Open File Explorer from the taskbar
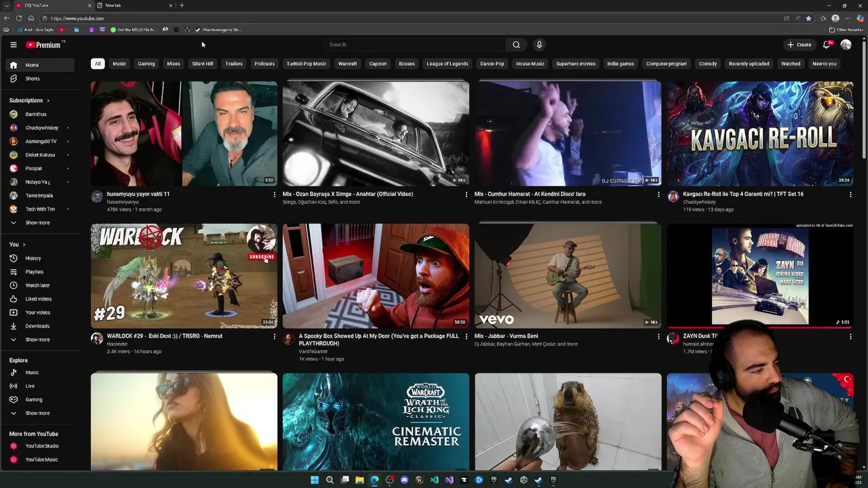This screenshot has width=868, height=488. [x=359, y=480]
